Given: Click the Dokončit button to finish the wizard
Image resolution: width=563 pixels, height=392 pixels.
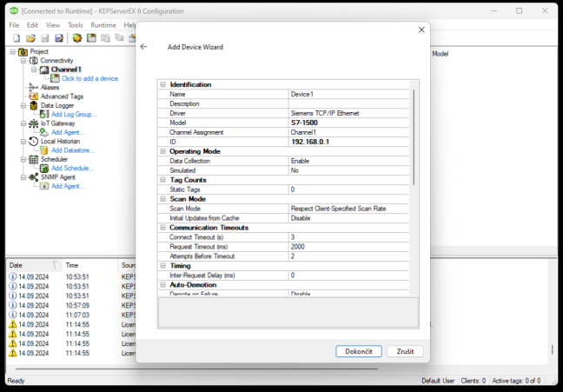Looking at the screenshot, I should (x=359, y=351).
